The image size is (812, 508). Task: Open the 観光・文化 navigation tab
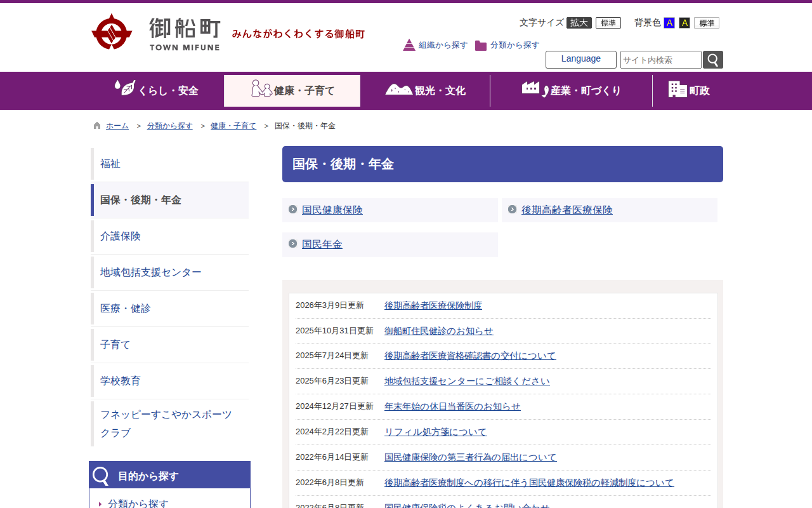coord(425,91)
